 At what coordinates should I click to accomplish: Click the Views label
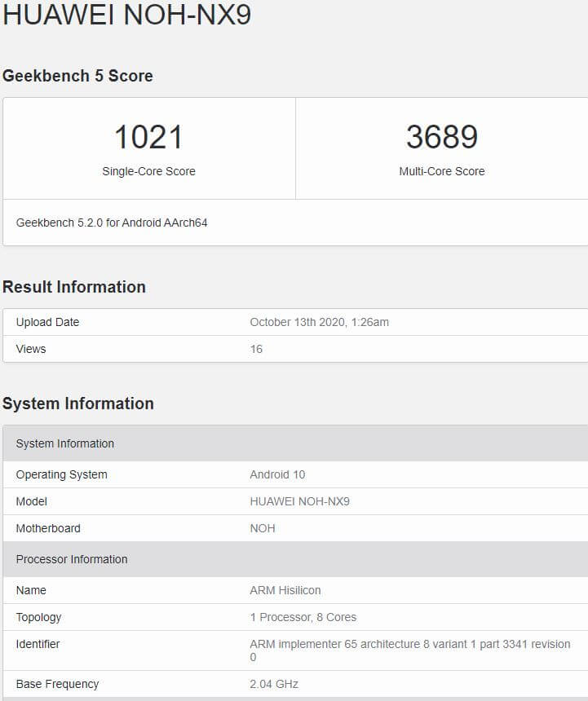click(31, 349)
